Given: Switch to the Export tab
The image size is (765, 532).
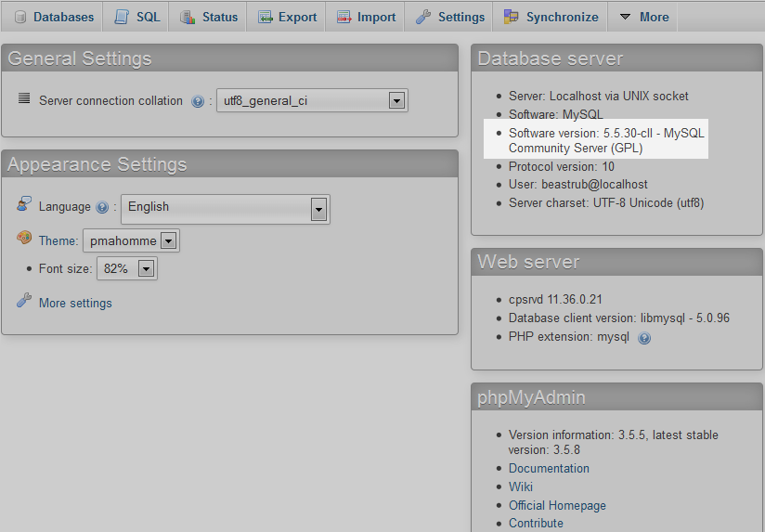Looking at the screenshot, I should pos(297,17).
